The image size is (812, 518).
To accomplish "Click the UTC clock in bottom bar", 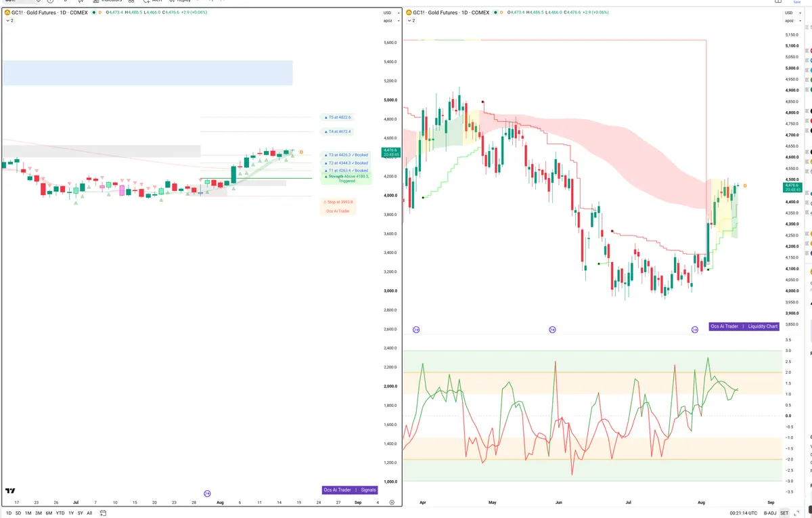I will pyautogui.click(x=745, y=513).
